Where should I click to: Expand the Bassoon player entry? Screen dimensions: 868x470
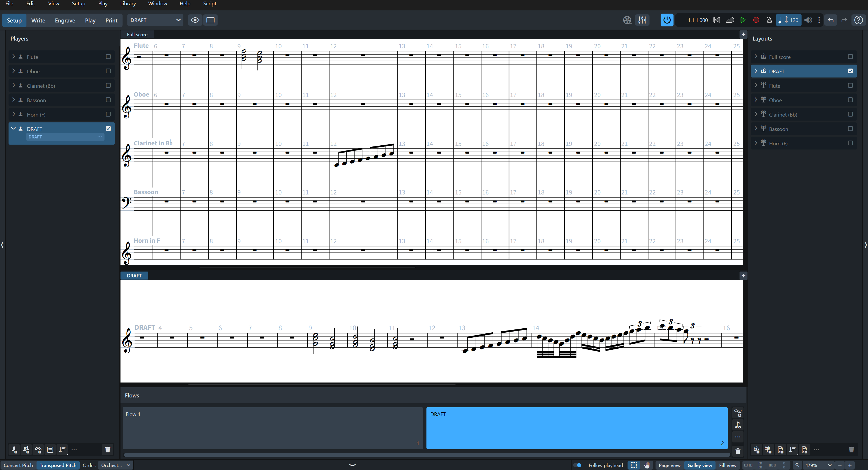pyautogui.click(x=14, y=100)
